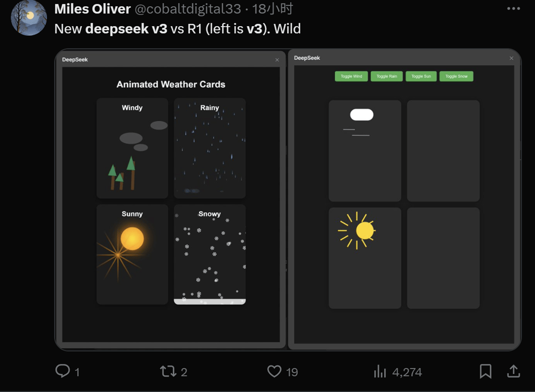
Task: Click the yellow sun in right panel
Action: [364, 230]
